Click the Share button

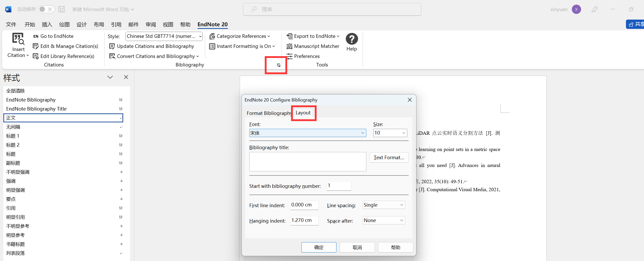(635, 24)
